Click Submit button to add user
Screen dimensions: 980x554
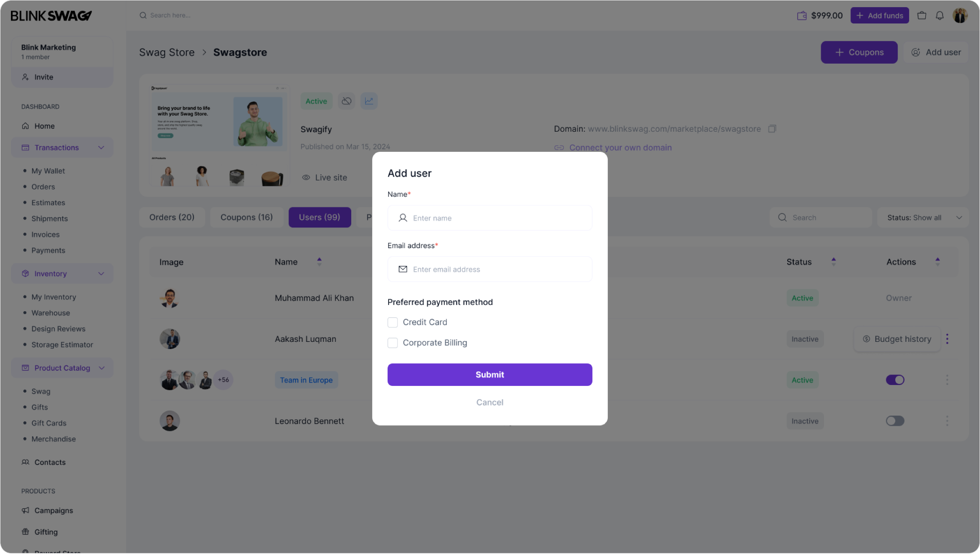(490, 374)
